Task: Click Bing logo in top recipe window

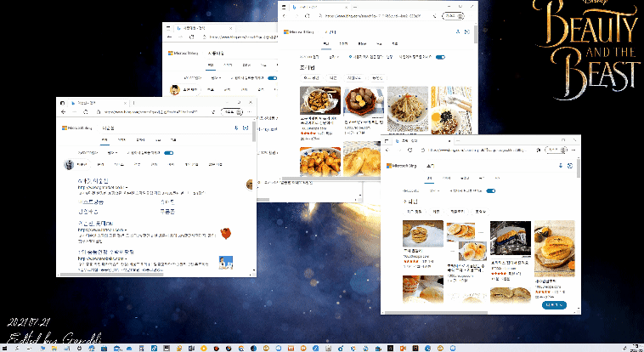Action: tap(299, 31)
